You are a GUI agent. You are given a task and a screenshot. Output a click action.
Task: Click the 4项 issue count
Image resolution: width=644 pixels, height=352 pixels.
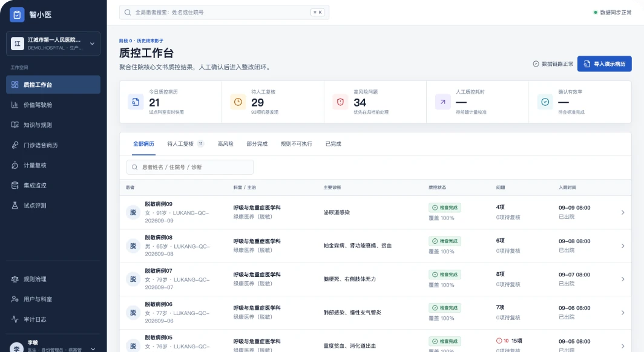point(500,207)
